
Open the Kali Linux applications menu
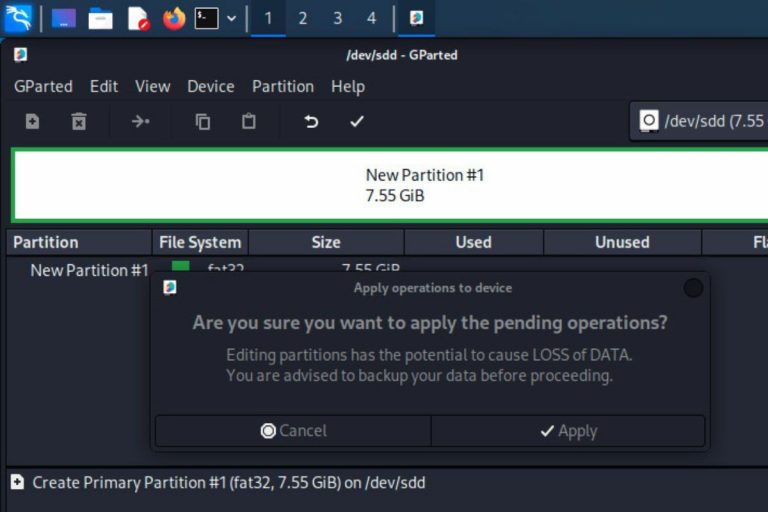pos(18,18)
